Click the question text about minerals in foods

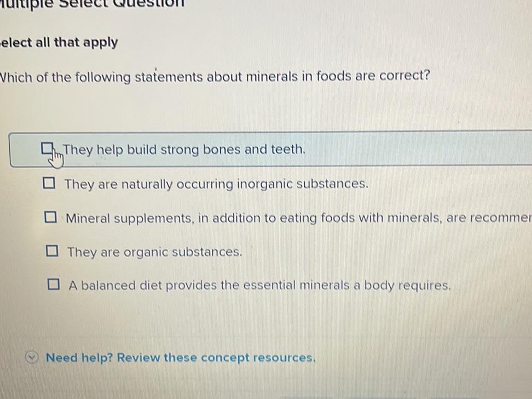click(x=215, y=77)
